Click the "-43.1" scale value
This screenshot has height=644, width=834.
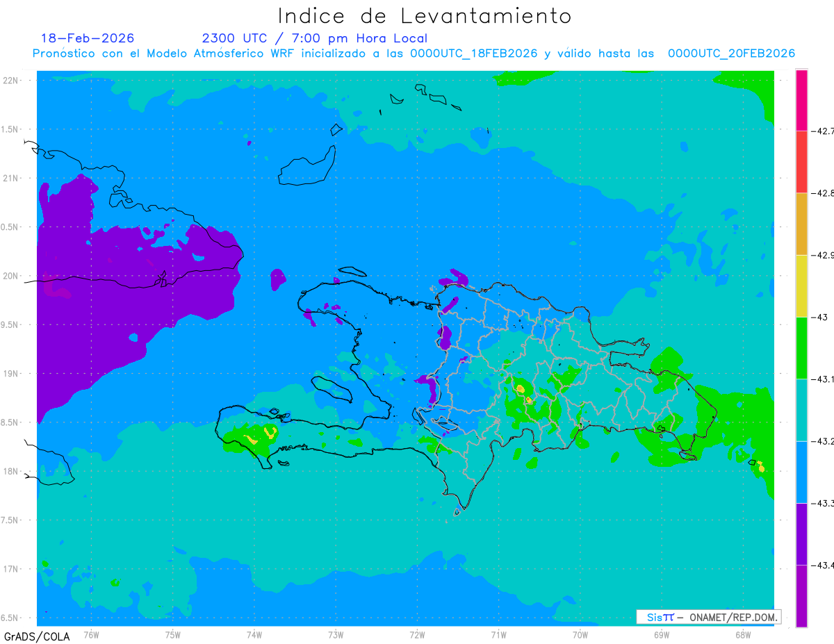coord(822,379)
